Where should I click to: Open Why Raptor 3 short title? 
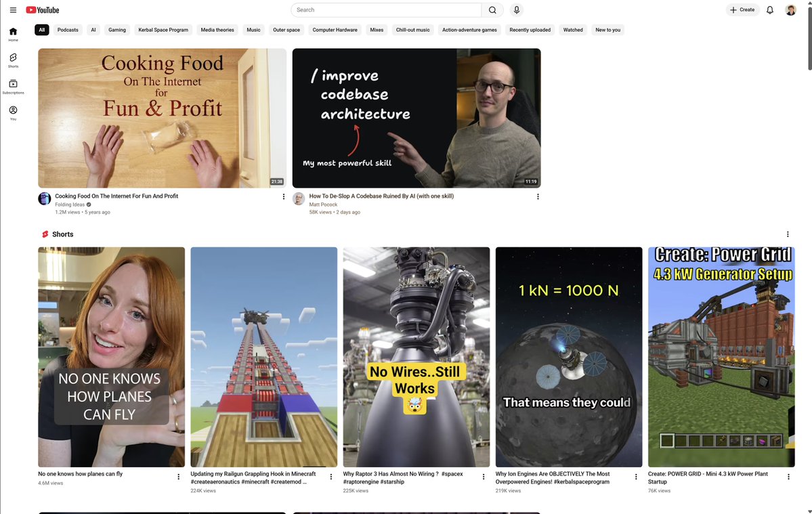(x=403, y=477)
